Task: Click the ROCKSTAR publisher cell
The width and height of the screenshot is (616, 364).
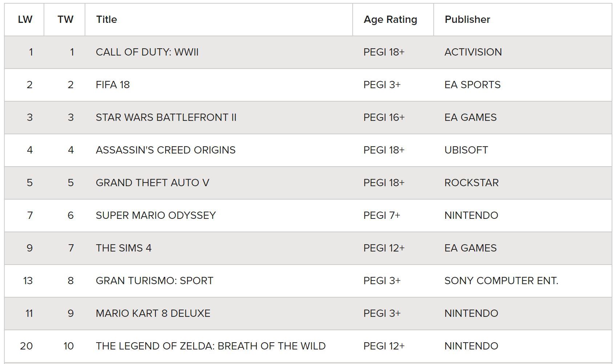Action: pyautogui.click(x=471, y=183)
